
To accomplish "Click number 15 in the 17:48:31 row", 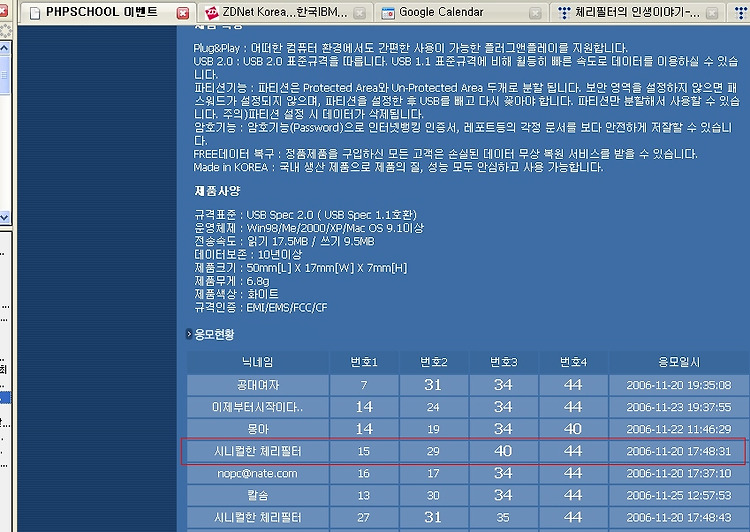I will click(364, 451).
